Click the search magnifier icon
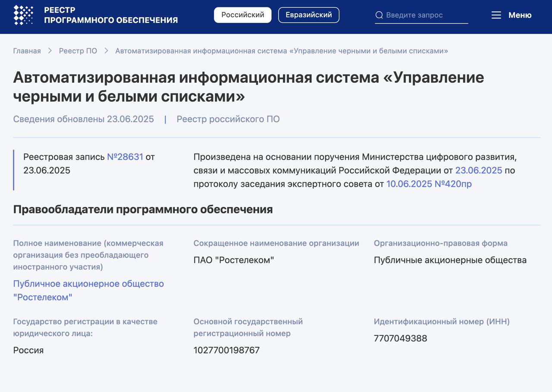This screenshot has width=552, height=392. coord(379,15)
